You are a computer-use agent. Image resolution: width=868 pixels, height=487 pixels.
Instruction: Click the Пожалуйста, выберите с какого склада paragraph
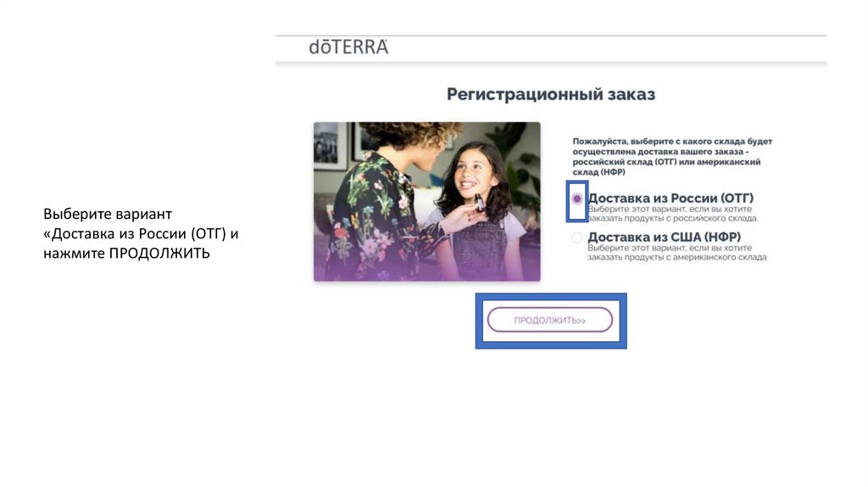(672, 157)
